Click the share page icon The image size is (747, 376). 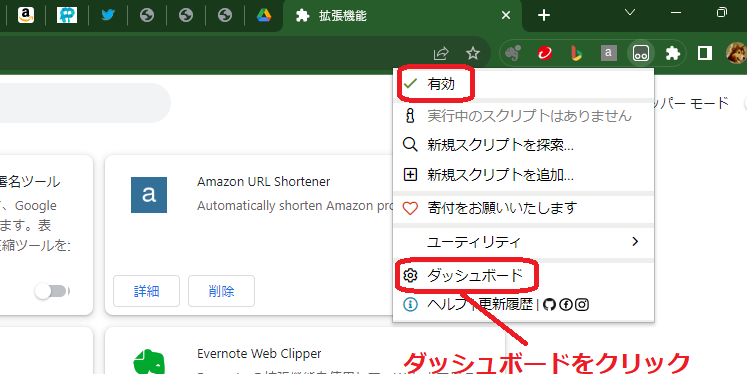tap(441, 53)
